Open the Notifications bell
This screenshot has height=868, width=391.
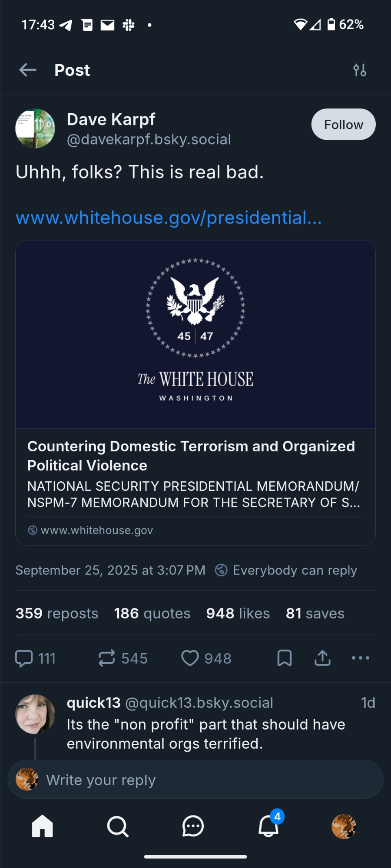tap(268, 826)
